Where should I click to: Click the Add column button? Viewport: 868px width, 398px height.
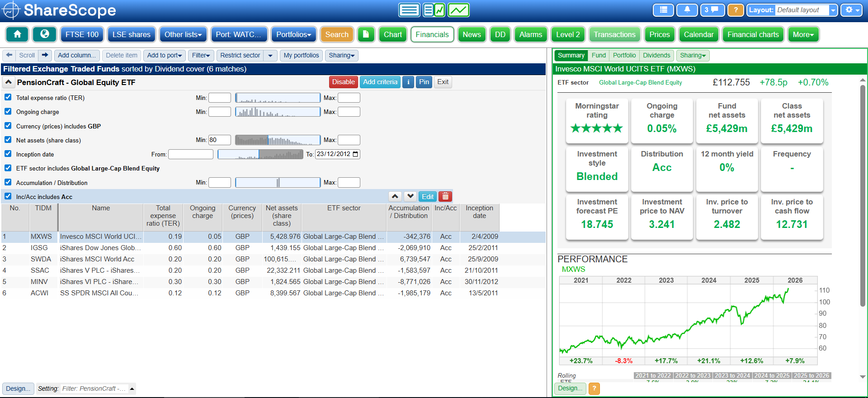tap(77, 55)
